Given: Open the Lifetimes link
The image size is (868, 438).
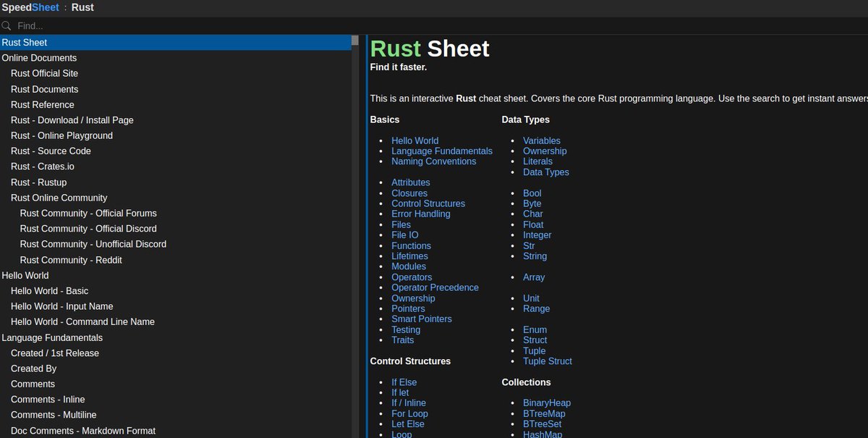Looking at the screenshot, I should click(409, 256).
